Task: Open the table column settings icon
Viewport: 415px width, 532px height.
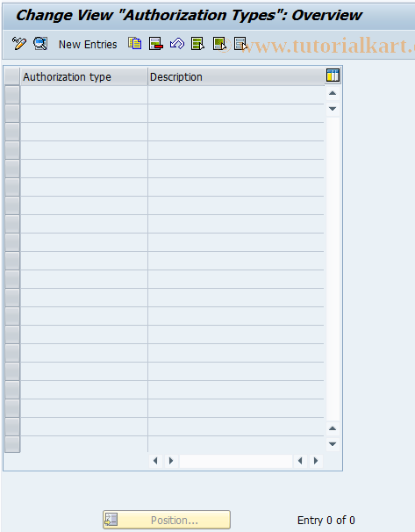Action: point(333,75)
